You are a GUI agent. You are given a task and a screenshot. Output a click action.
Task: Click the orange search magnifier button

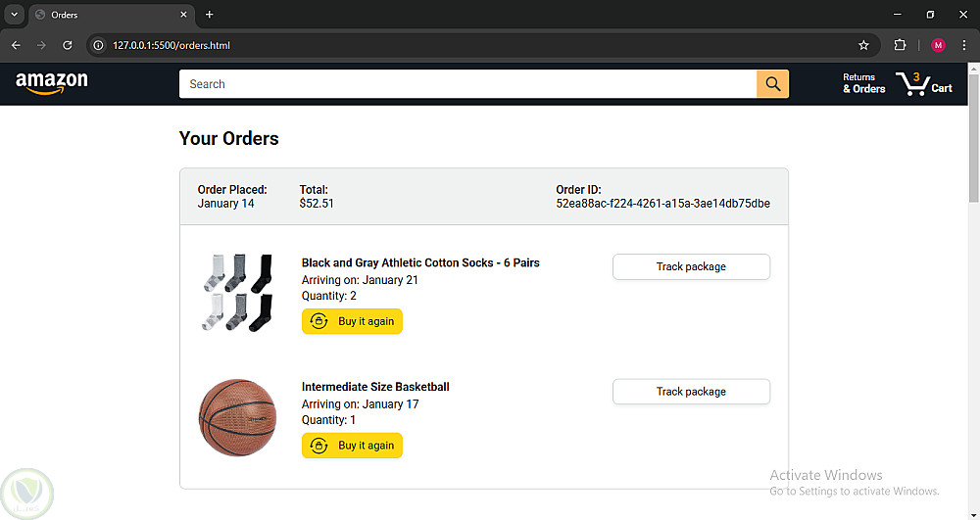click(772, 84)
